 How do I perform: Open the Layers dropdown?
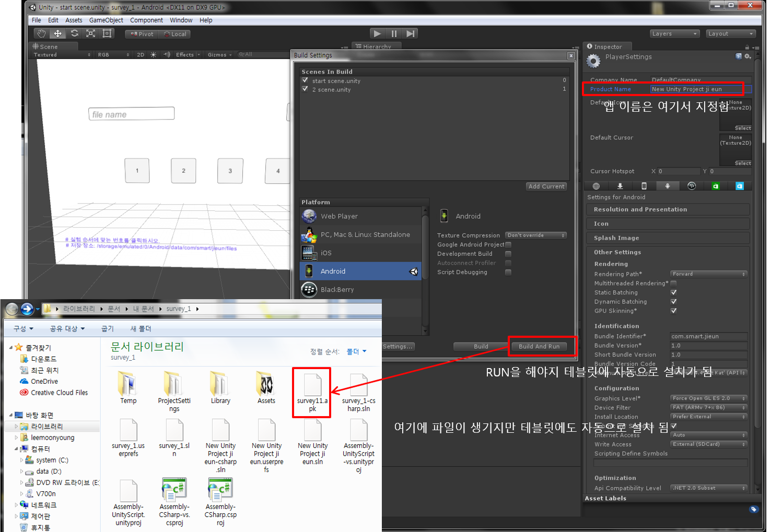[675, 33]
